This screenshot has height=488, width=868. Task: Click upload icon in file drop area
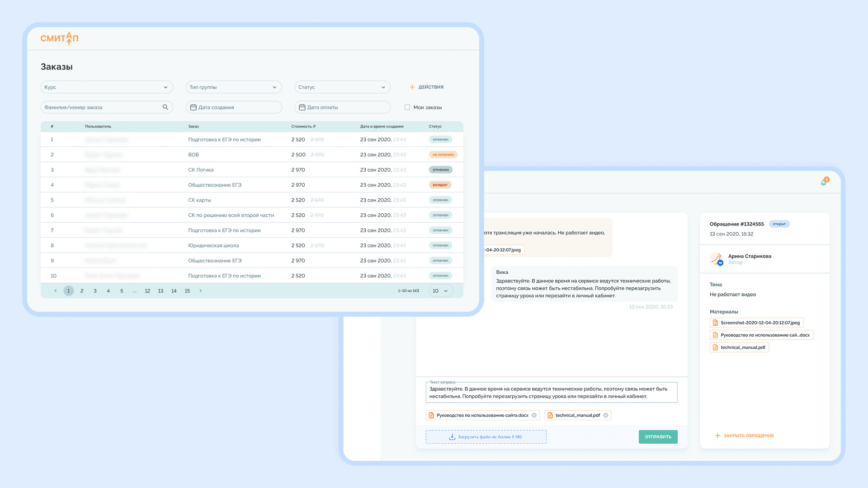tap(452, 437)
